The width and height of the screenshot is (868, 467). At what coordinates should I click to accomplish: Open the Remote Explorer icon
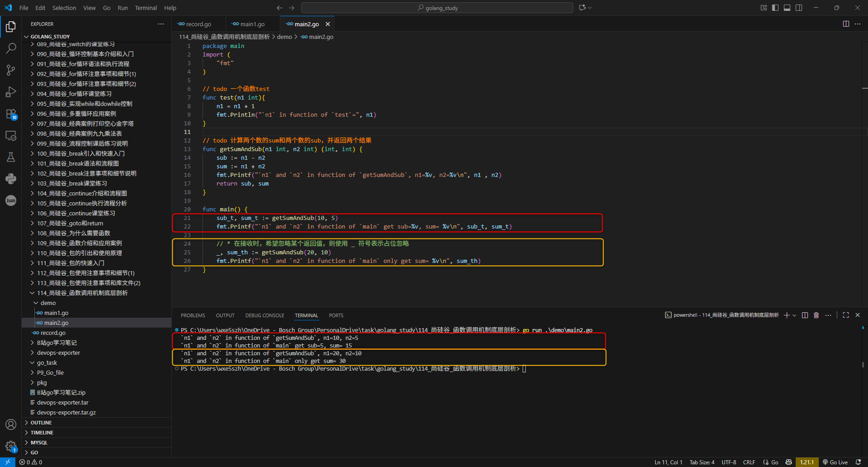pyautogui.click(x=11, y=135)
